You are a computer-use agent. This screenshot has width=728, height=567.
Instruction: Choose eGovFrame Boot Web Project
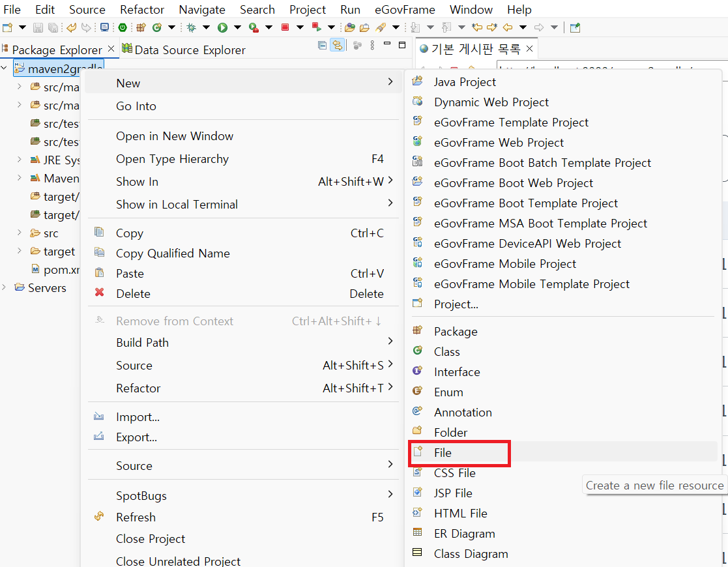(514, 183)
